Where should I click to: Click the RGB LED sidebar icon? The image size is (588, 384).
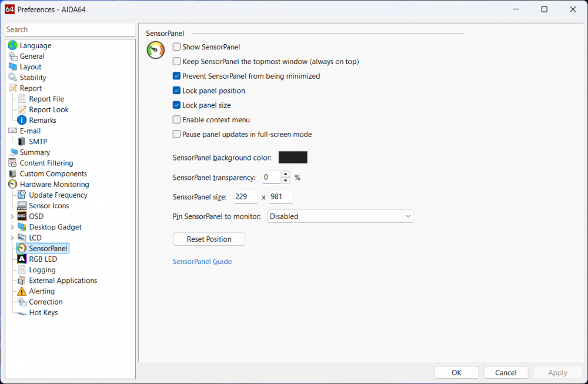click(21, 259)
